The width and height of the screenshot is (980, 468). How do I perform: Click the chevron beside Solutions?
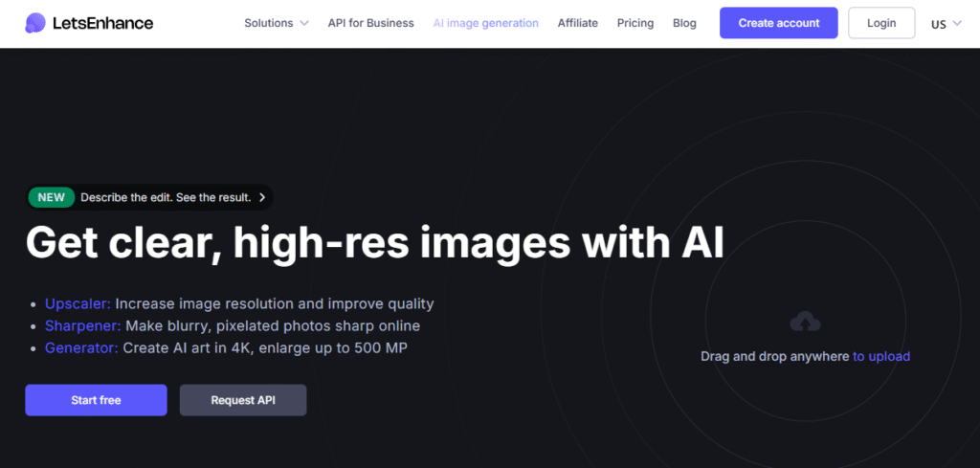[x=303, y=23]
